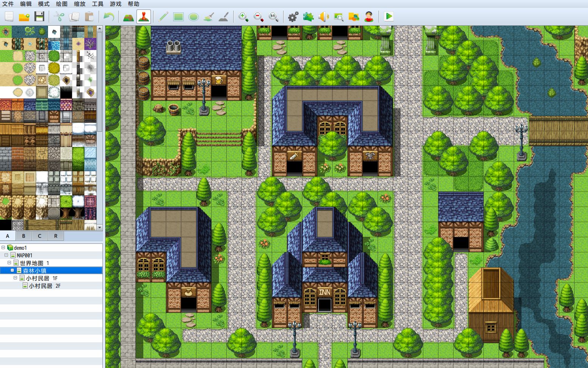Open the 文件 menu
Viewport: 588px width, 368px height.
[8, 4]
